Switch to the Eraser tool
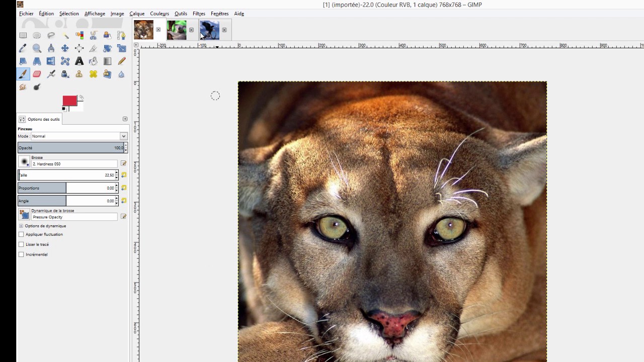The image size is (644, 362). [37, 74]
